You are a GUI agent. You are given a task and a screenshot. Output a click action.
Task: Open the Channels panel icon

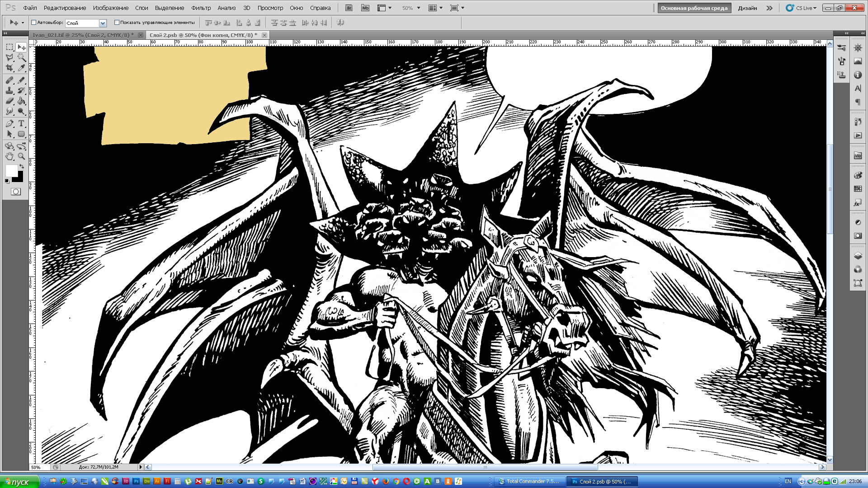pyautogui.click(x=858, y=269)
